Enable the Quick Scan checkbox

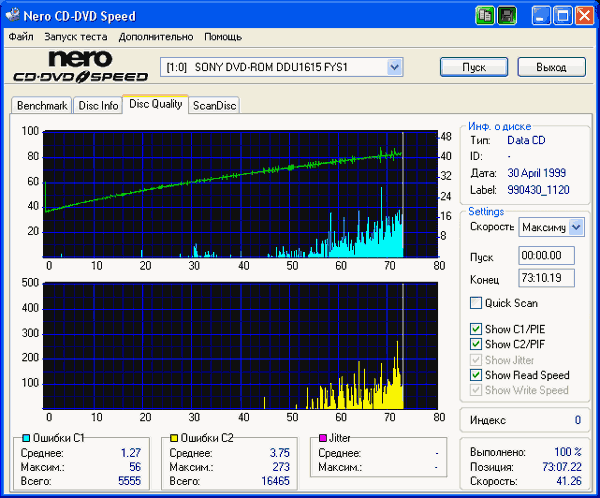pos(476,303)
